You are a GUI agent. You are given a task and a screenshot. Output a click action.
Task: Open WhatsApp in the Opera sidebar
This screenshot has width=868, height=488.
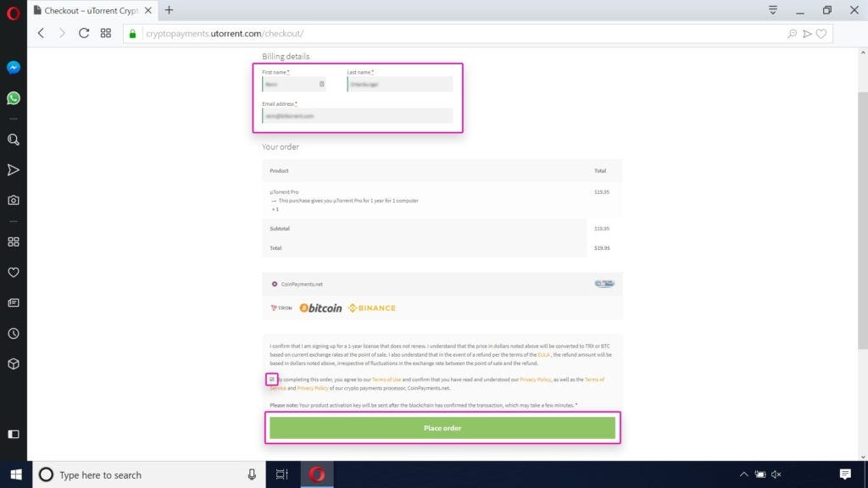click(x=14, y=98)
